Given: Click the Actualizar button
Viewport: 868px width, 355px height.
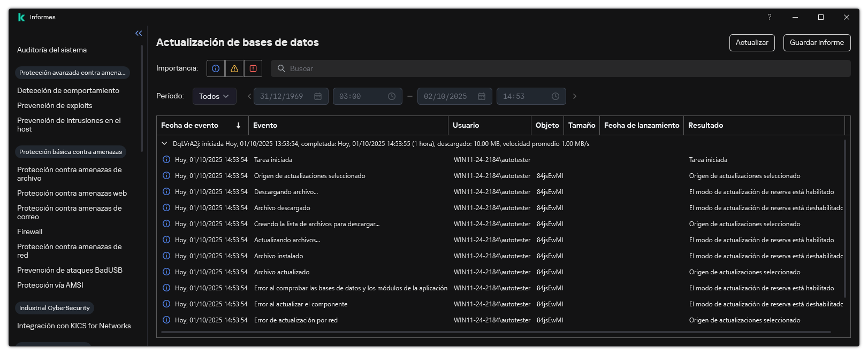Looking at the screenshot, I should (752, 43).
